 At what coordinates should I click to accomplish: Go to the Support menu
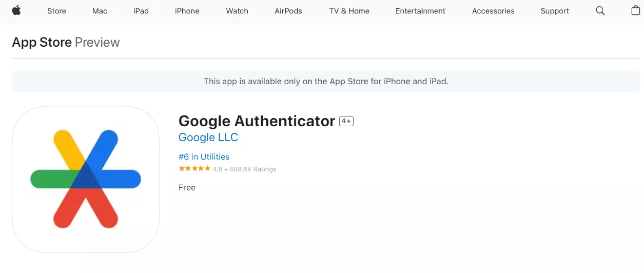555,11
